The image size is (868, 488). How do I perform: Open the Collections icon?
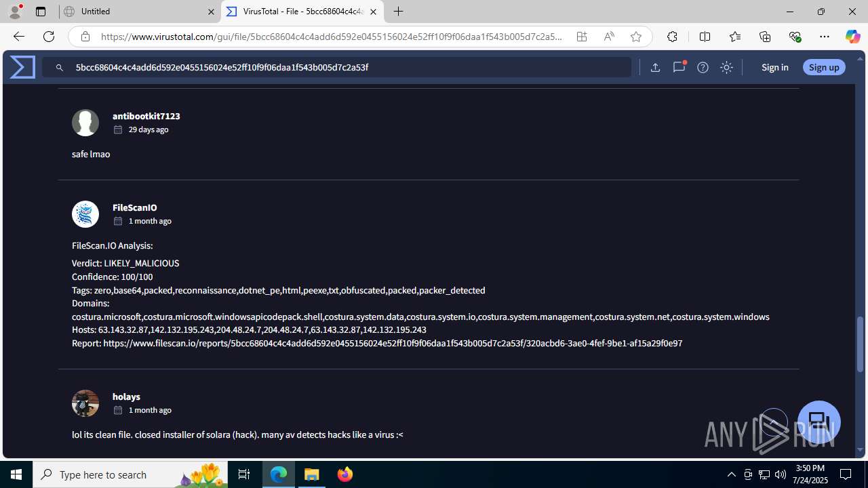[x=765, y=37]
